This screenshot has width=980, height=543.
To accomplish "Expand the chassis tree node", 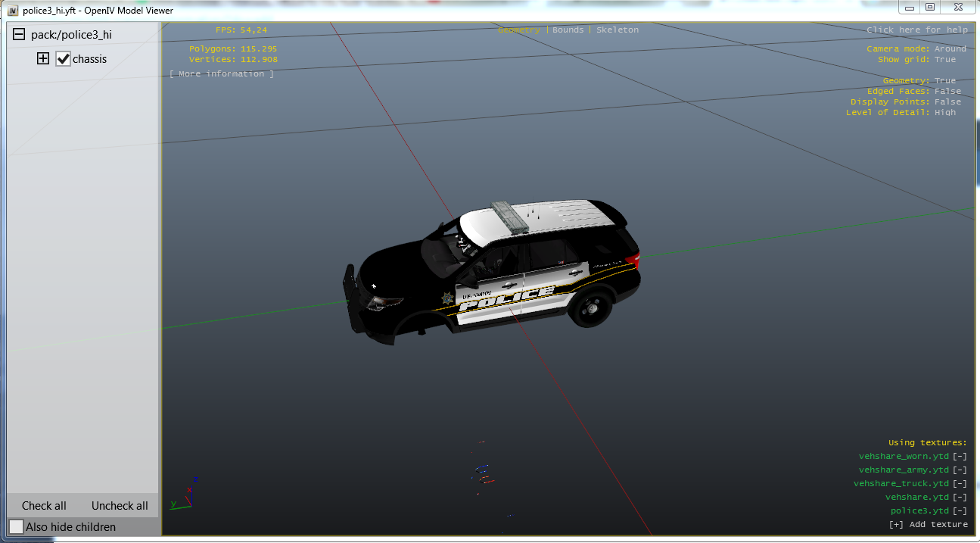I will tap(43, 58).
